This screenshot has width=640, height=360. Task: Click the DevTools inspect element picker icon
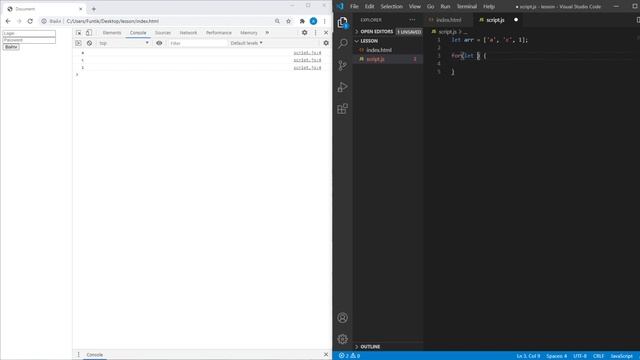(78, 33)
